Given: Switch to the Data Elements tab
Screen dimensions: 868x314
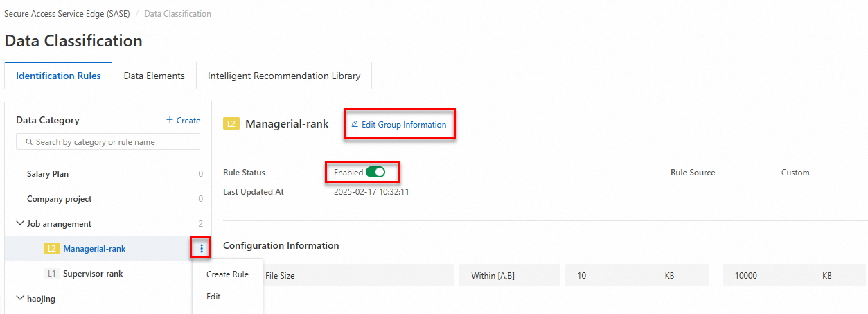Looking at the screenshot, I should (x=154, y=76).
